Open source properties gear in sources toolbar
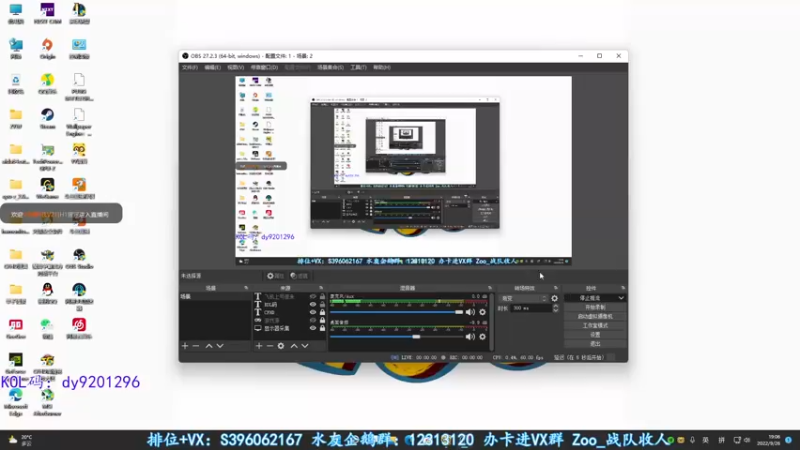 click(x=281, y=346)
